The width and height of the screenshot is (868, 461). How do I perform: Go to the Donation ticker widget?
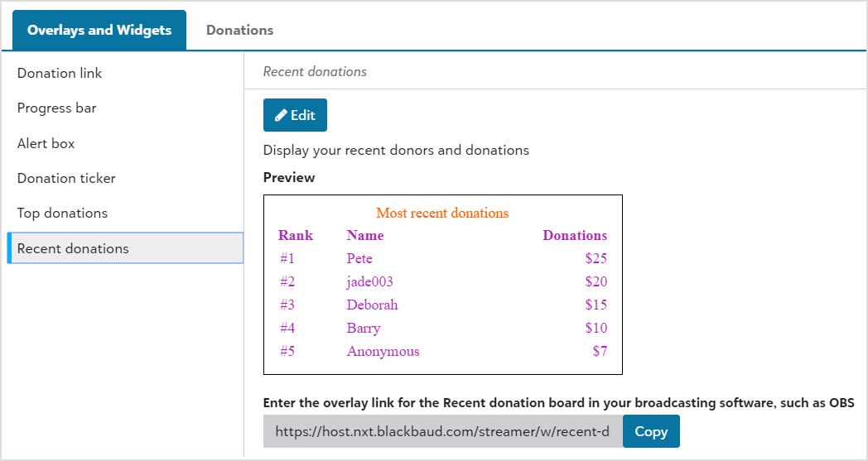66,178
